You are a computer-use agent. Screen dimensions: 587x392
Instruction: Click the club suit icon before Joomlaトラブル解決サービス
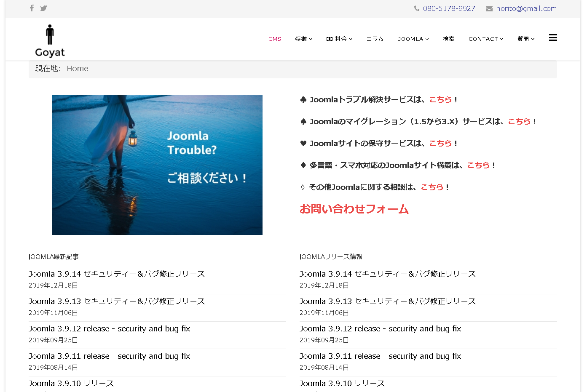tap(303, 99)
